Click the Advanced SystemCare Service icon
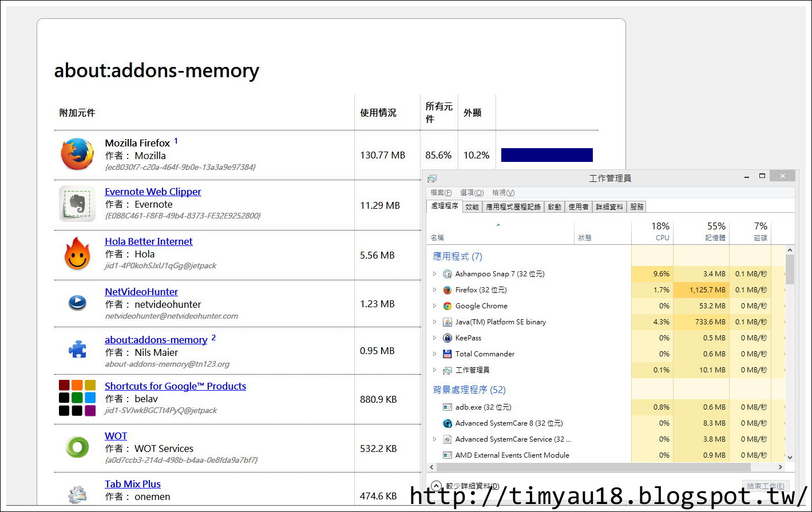Screen dimensions: 812x512 447,439
